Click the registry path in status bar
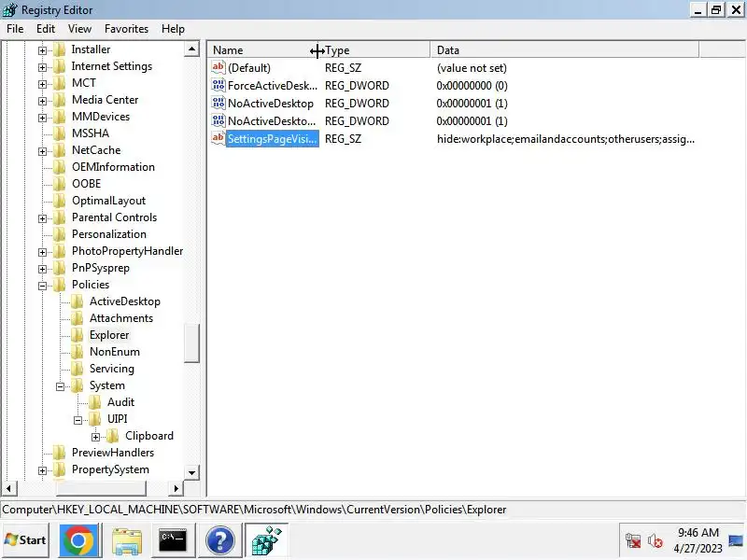747x560 pixels. click(254, 510)
